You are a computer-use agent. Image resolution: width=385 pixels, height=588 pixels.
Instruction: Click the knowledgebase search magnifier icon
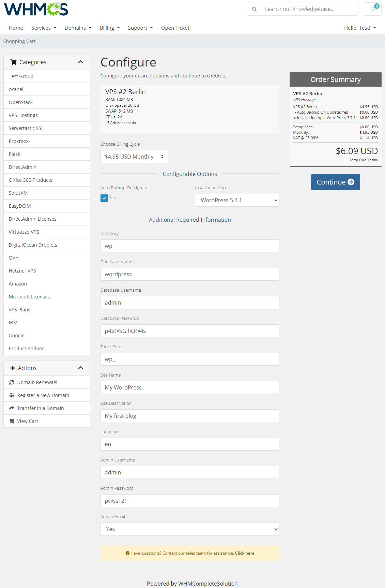point(254,9)
